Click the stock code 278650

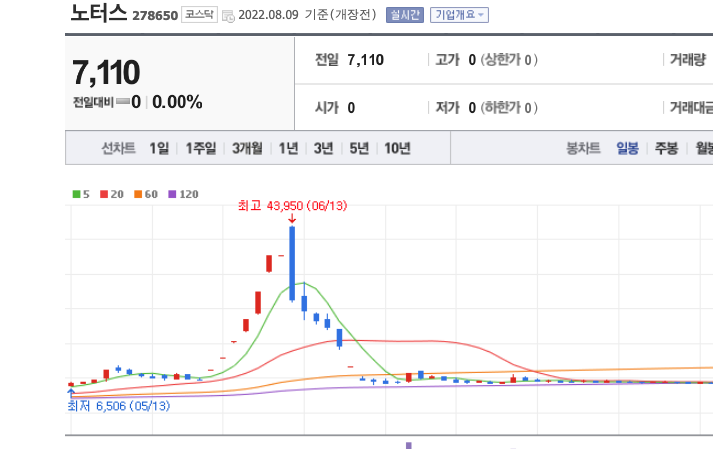coord(155,15)
